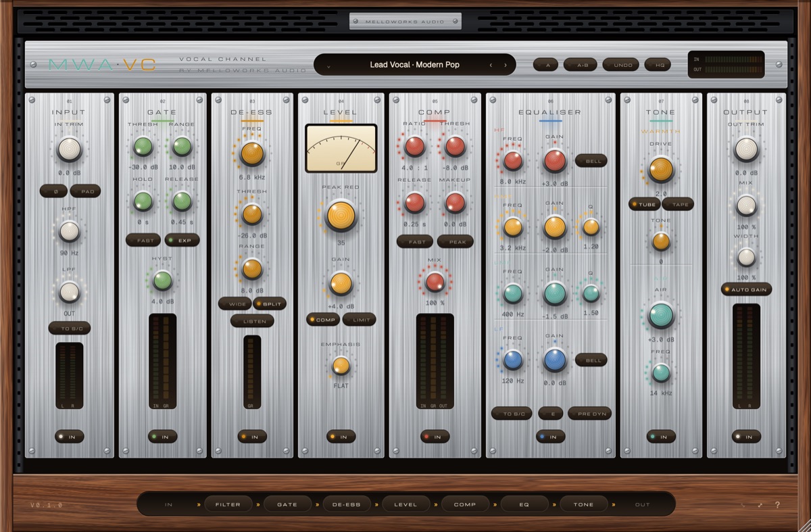The width and height of the screenshot is (811, 532).
Task: Click the compressor MAKEUP knob
Action: [455, 202]
